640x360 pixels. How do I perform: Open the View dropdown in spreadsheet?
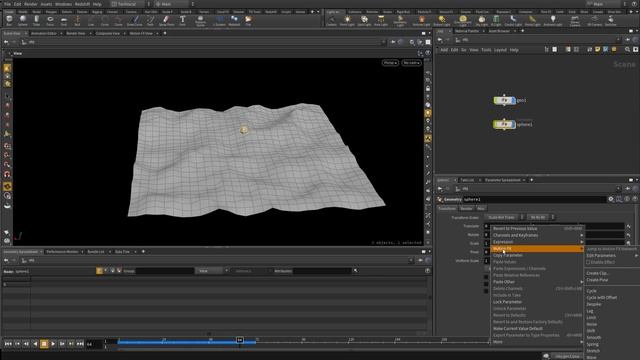211,271
